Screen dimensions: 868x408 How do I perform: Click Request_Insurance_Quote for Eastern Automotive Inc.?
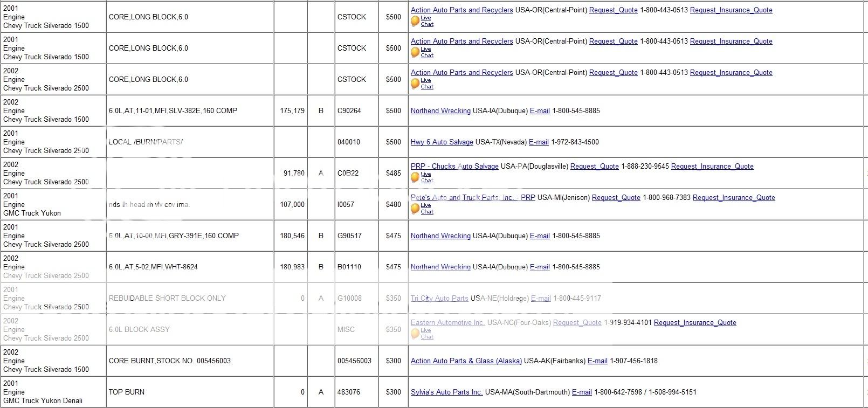pyautogui.click(x=695, y=322)
